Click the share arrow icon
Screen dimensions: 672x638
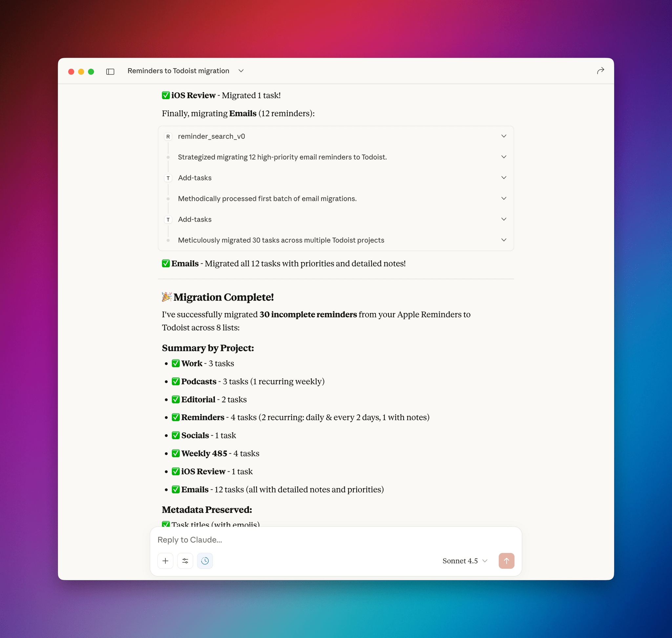click(600, 71)
